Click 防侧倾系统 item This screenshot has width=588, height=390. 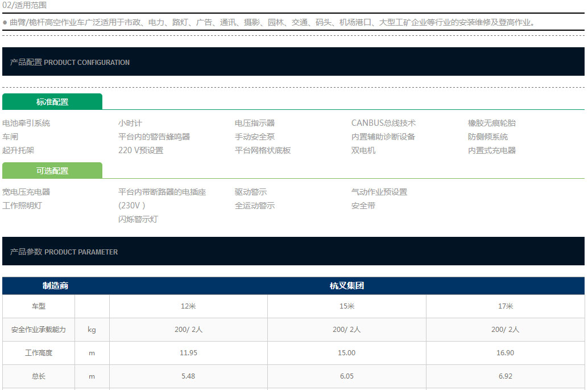pos(488,137)
